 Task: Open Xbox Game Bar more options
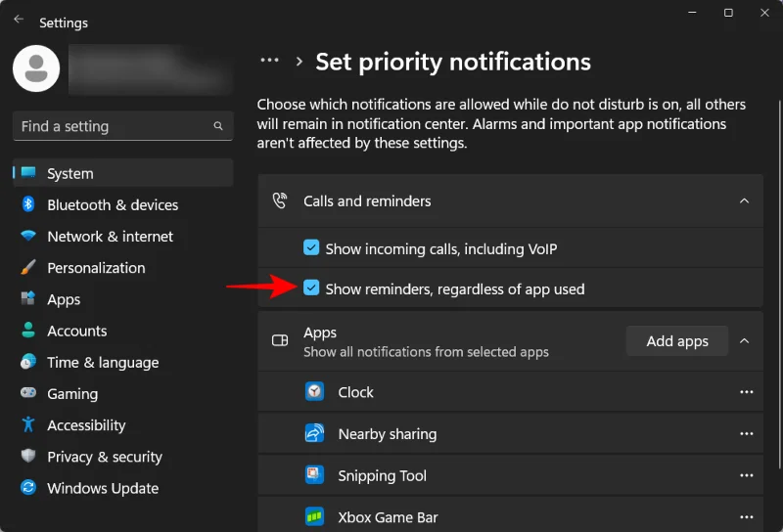click(747, 517)
